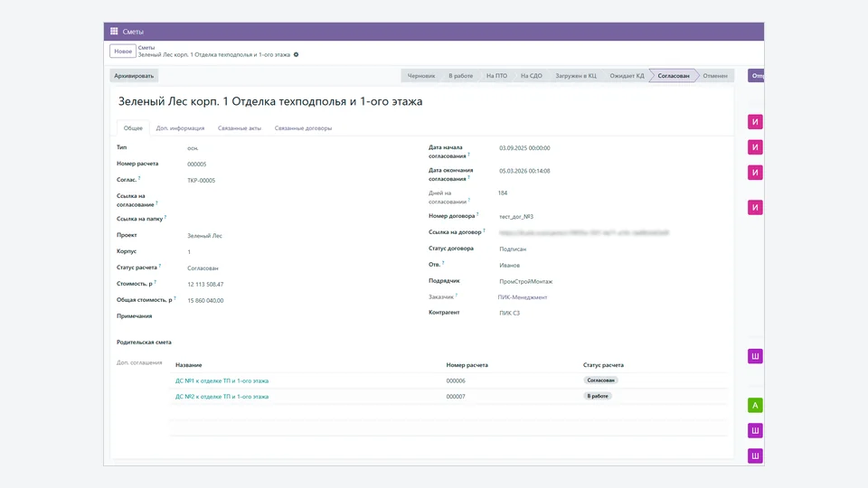Sort by Номер расчета column header
Image resolution: width=868 pixels, height=488 pixels.
click(x=467, y=365)
